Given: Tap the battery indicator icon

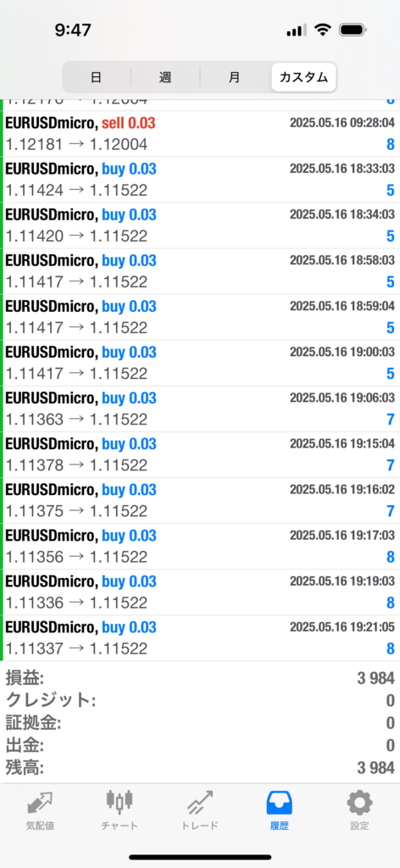Looking at the screenshot, I should [354, 30].
